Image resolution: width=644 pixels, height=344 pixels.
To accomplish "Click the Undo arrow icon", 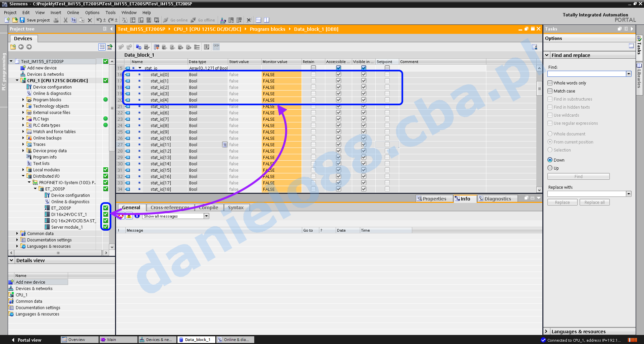I will tap(99, 20).
